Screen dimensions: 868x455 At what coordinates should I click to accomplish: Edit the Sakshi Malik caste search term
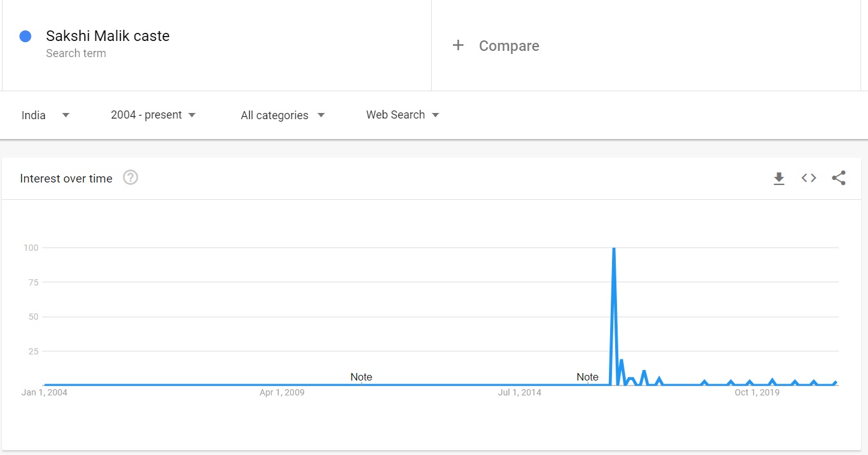pyautogui.click(x=107, y=37)
